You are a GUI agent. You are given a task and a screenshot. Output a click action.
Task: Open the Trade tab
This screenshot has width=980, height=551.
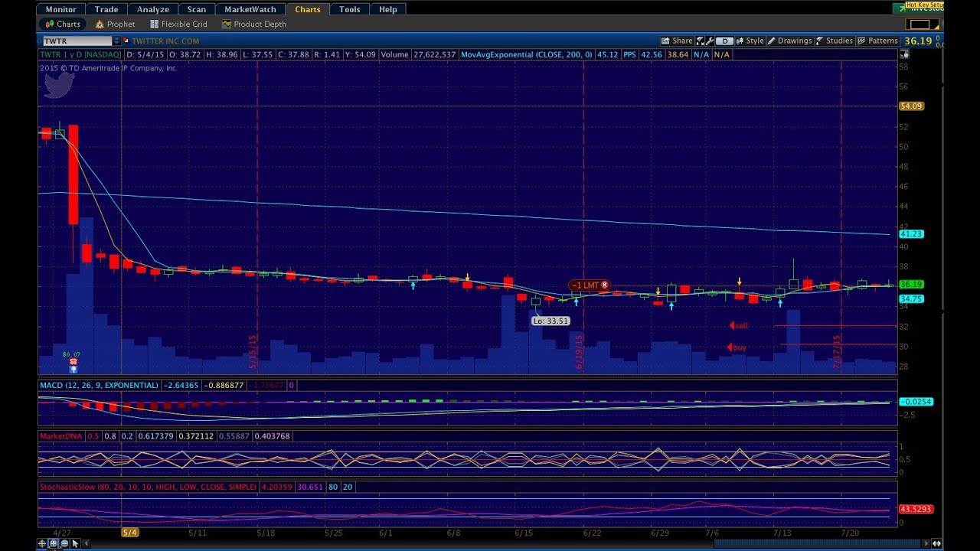pos(106,9)
